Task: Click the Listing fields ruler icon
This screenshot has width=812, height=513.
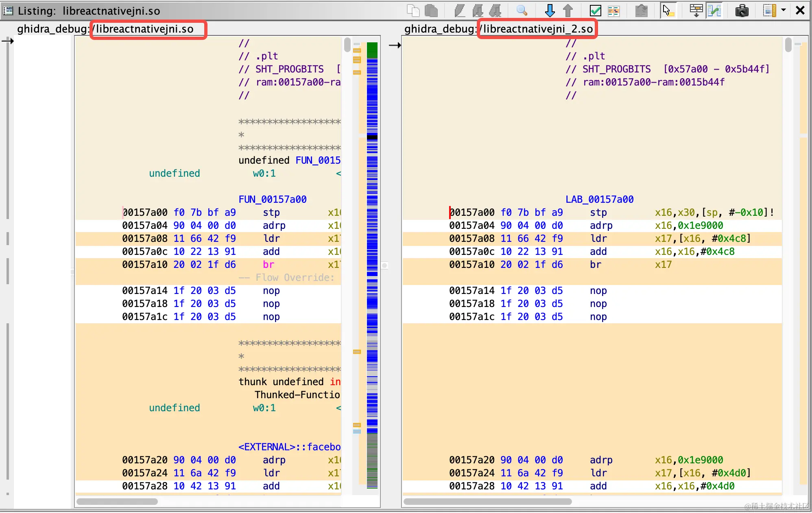Action: click(769, 11)
